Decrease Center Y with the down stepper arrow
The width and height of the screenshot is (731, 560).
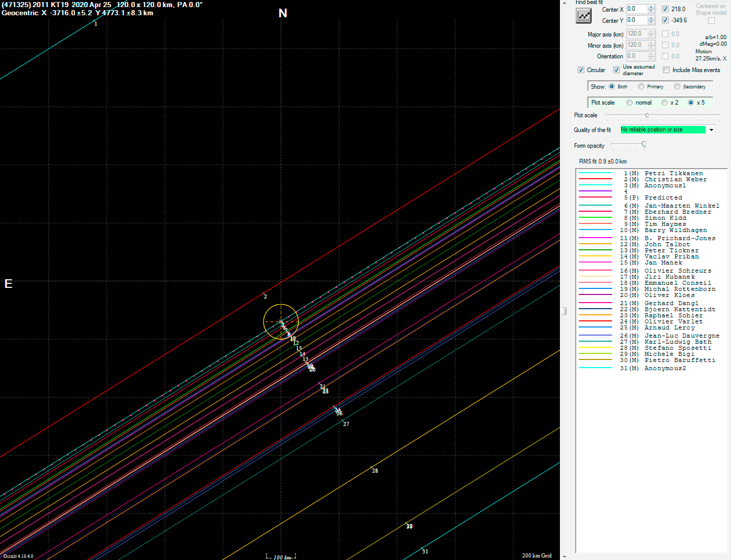pyautogui.click(x=651, y=23)
